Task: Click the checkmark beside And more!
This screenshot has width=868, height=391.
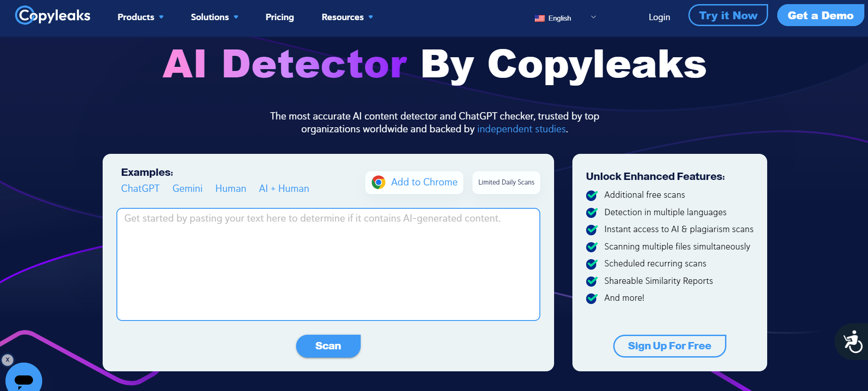Action: (592, 299)
